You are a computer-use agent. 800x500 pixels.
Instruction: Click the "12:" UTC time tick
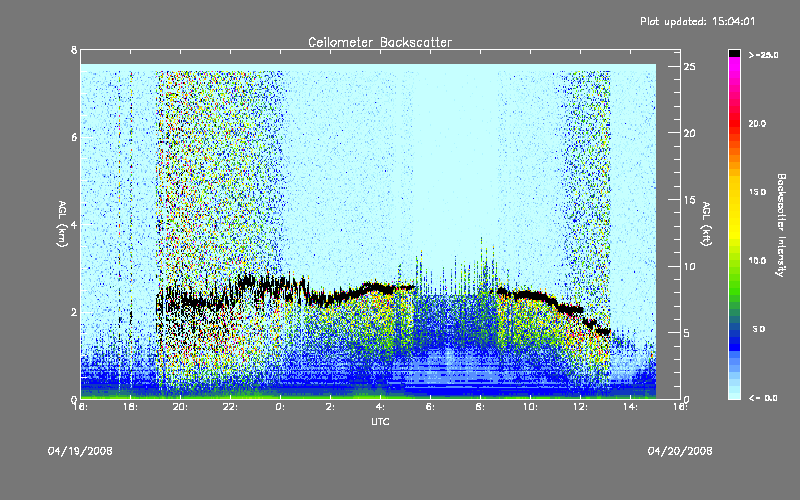point(580,407)
